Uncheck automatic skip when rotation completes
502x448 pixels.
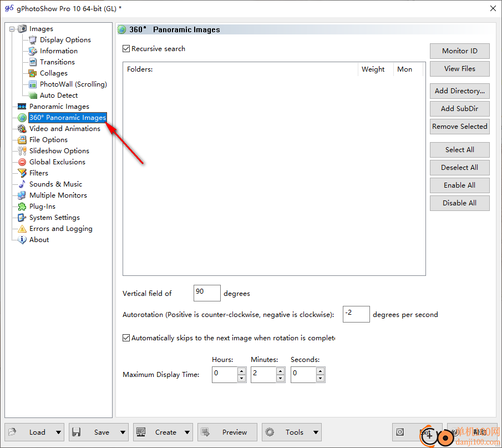pos(126,338)
